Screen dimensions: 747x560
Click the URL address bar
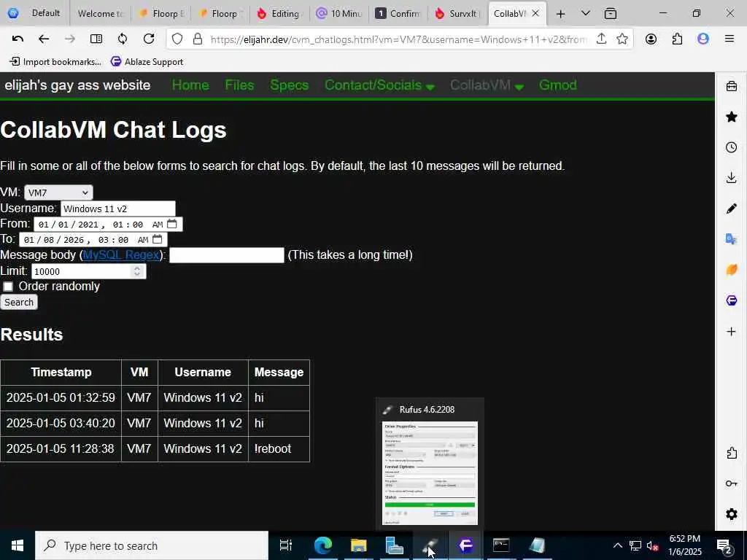click(x=398, y=39)
